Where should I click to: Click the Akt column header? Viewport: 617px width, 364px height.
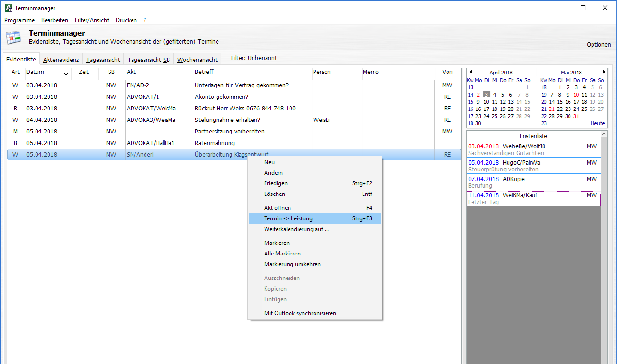[x=159, y=72]
